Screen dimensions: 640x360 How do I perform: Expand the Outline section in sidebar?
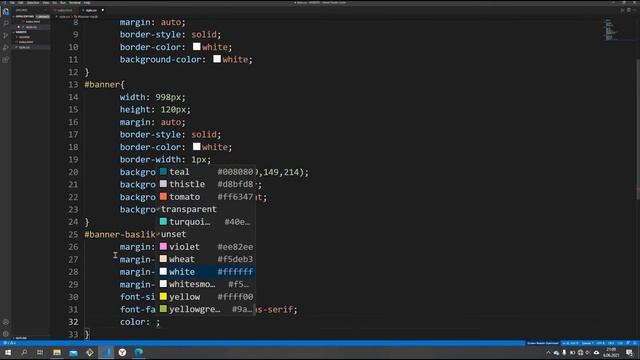[x=21, y=338]
